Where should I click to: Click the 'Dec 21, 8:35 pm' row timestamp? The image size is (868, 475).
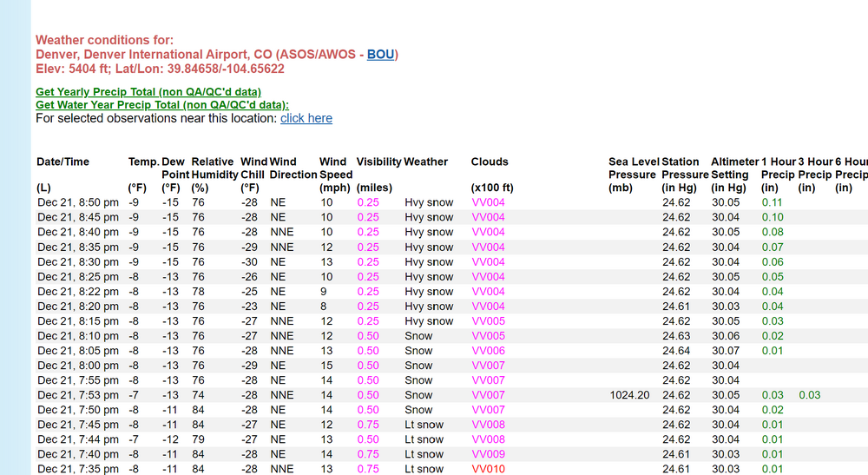tap(78, 247)
